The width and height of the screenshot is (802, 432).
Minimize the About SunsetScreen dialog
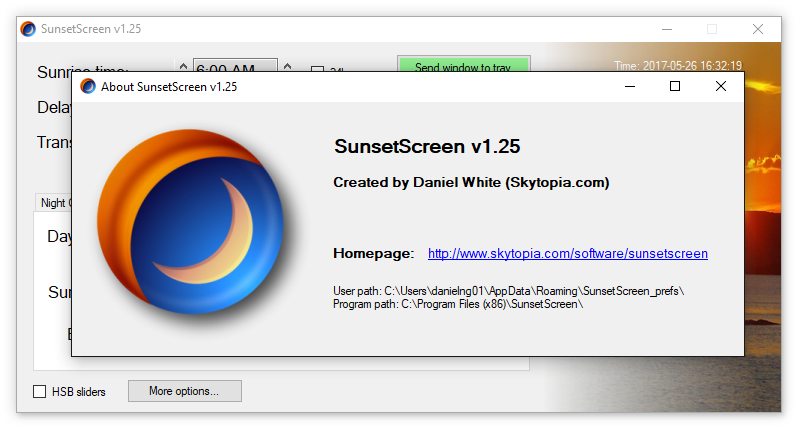630,86
